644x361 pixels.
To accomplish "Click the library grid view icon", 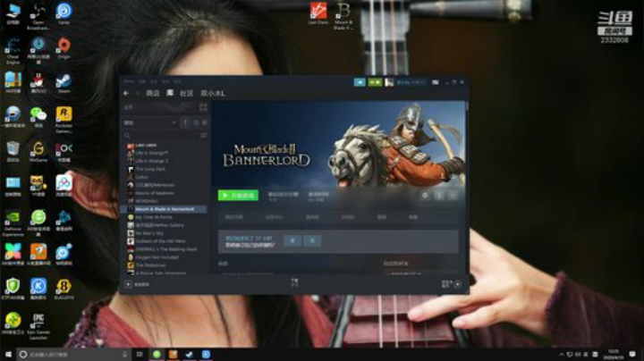I will click(x=203, y=107).
